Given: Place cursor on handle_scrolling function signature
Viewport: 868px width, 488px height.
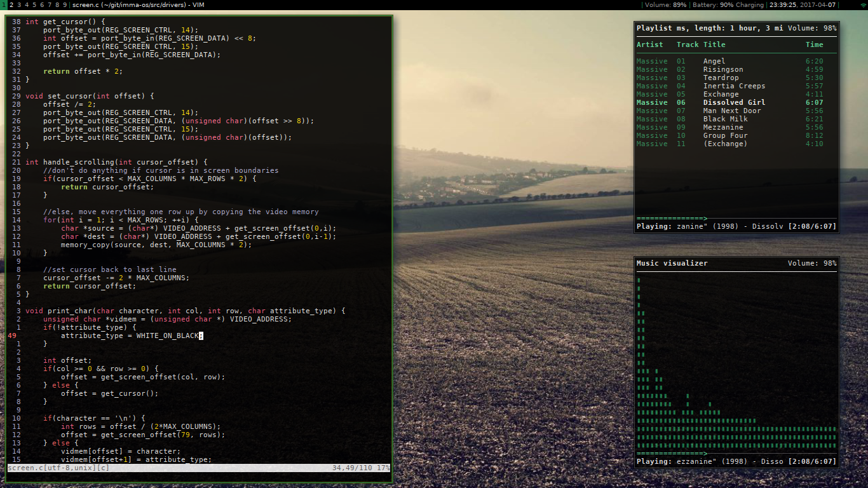Looking at the screenshot, I should click(x=116, y=162).
